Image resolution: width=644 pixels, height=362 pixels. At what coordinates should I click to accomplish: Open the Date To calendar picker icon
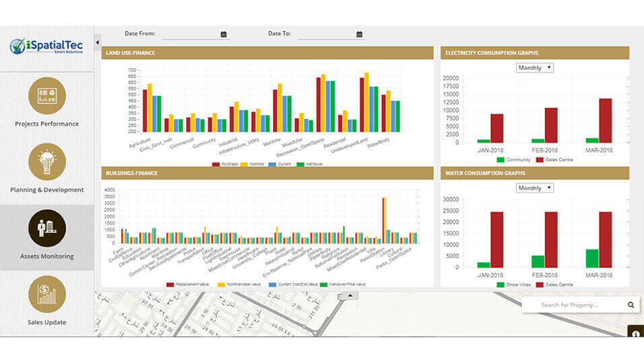[359, 34]
